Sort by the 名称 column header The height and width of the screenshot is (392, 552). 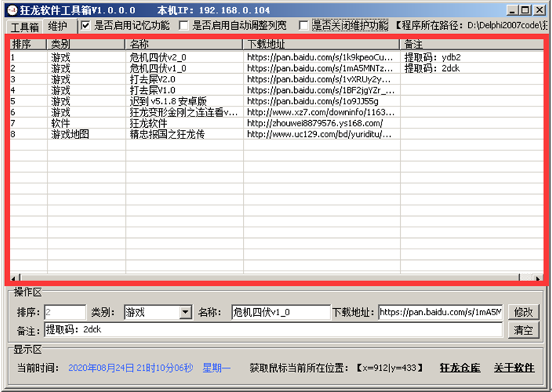click(x=184, y=44)
